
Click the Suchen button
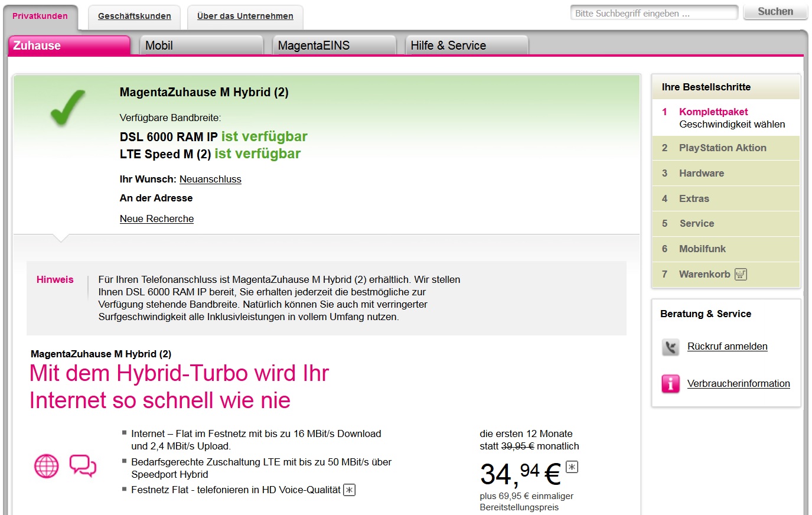coord(775,12)
